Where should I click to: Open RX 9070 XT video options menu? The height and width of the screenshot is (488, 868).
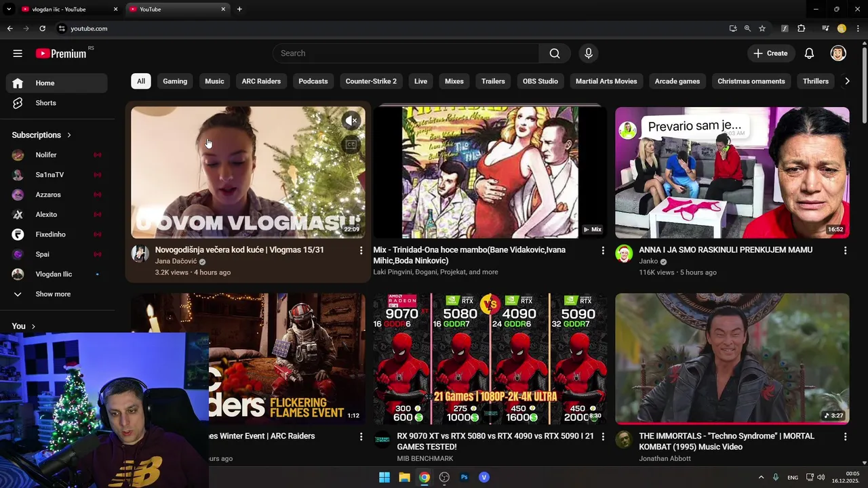pos(603,437)
